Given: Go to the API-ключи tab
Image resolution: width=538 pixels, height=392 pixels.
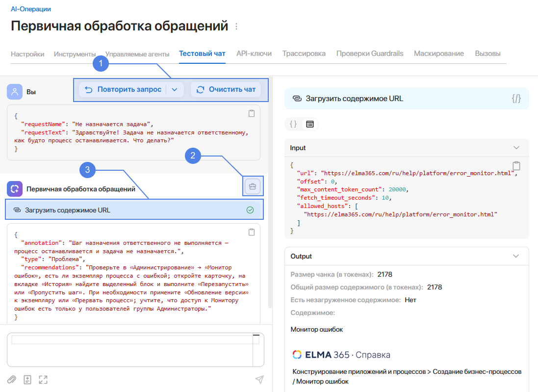Looking at the screenshot, I should [254, 53].
